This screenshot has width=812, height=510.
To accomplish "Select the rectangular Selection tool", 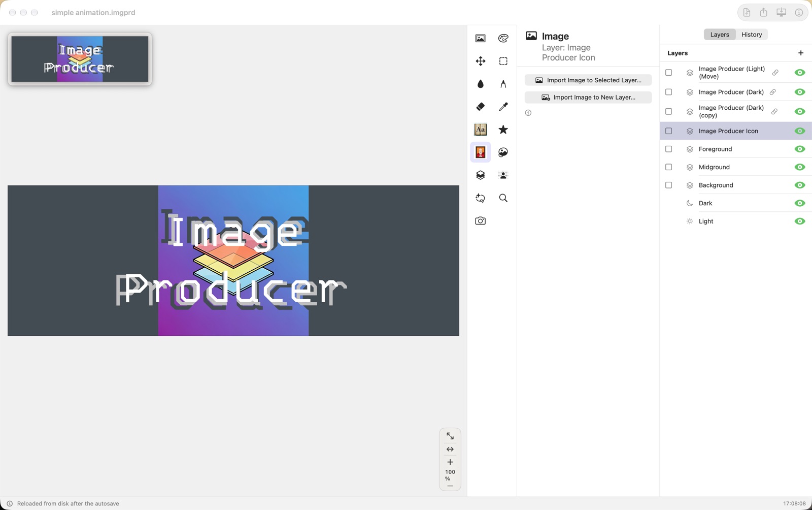I will [503, 61].
